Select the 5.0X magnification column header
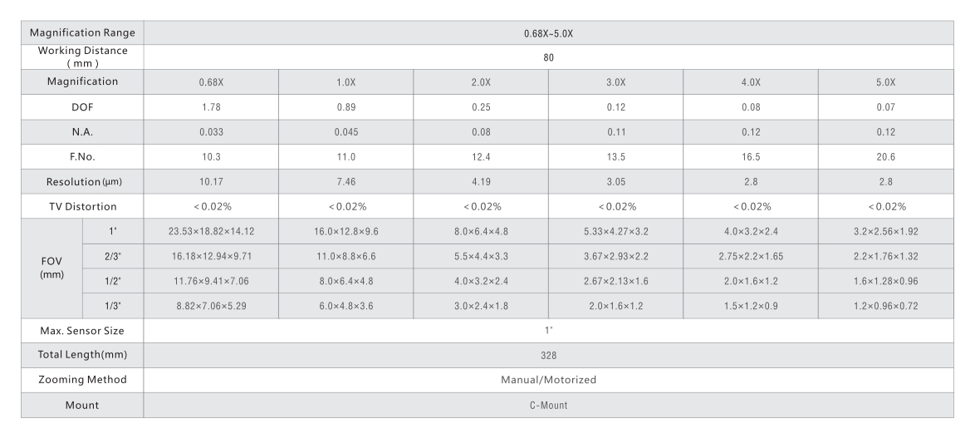Viewport: 980px width, 448px height. pos(885,82)
